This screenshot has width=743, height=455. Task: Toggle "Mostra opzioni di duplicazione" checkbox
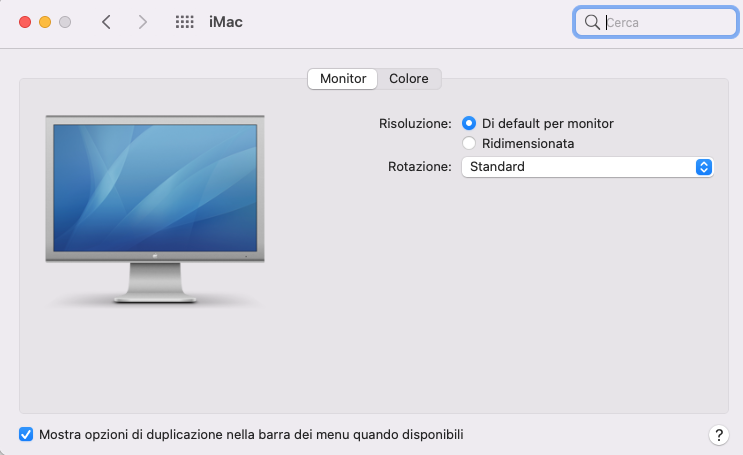click(26, 434)
